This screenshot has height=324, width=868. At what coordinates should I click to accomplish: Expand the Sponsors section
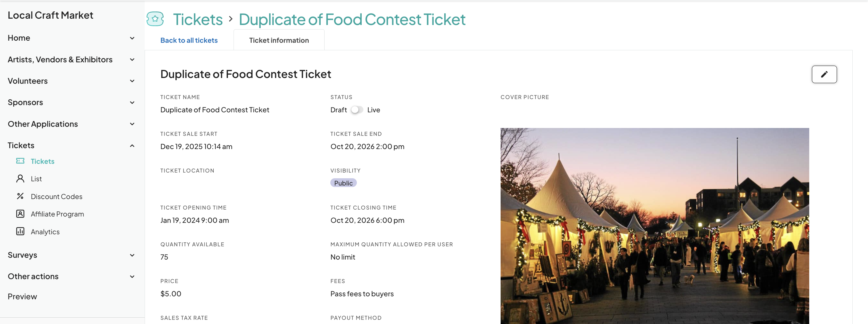(x=132, y=102)
